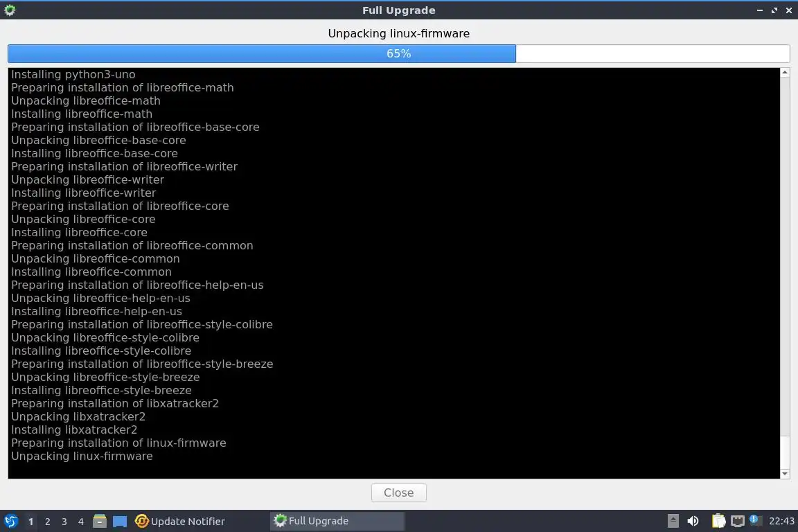Click the 'Unpacking linux-firmware' status heading
The width and height of the screenshot is (798, 532).
click(398, 34)
